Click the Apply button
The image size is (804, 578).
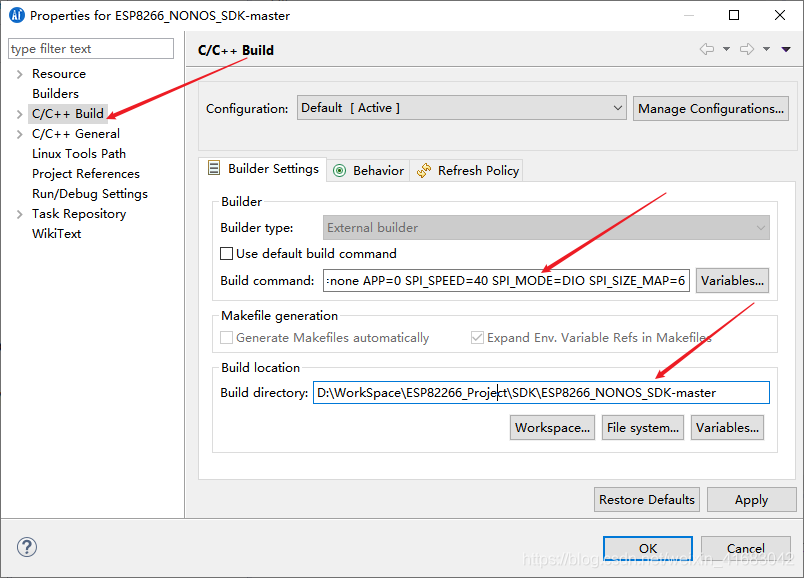pos(751,500)
